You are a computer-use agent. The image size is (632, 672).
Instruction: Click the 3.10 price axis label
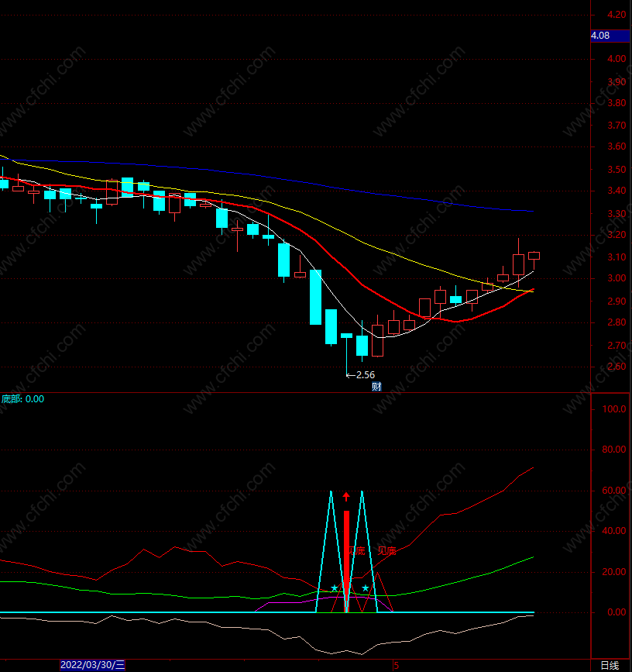[617, 257]
